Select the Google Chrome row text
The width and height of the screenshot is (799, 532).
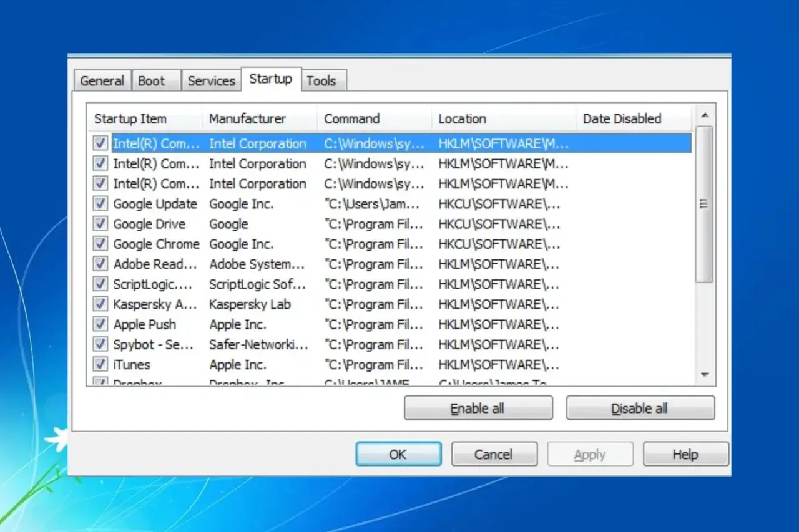coord(156,244)
